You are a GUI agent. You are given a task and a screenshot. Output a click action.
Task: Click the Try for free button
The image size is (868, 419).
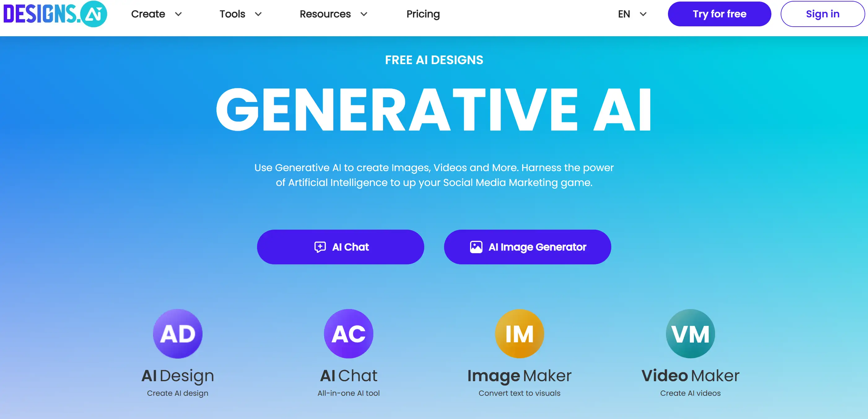click(719, 14)
